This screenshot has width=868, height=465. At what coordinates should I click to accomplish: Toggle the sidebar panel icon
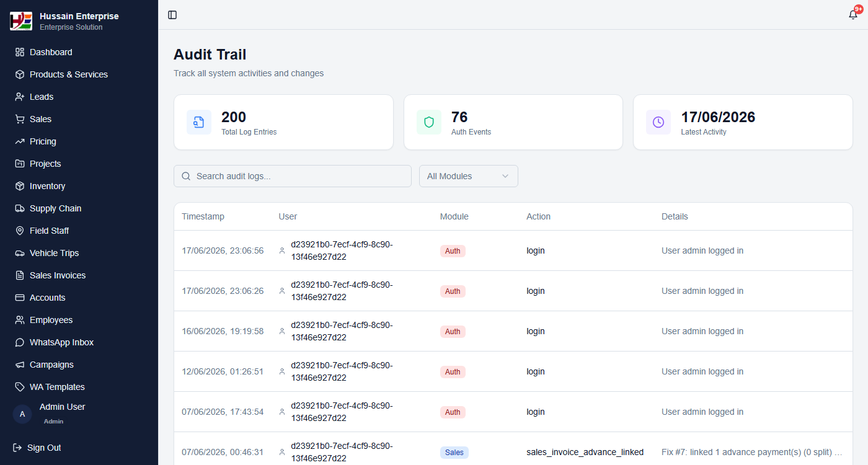(x=172, y=15)
